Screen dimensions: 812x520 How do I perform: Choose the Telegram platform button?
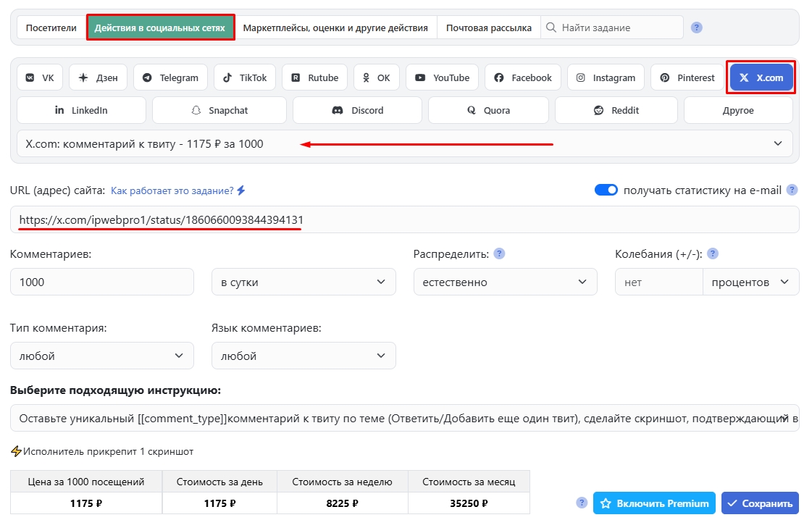(x=170, y=77)
